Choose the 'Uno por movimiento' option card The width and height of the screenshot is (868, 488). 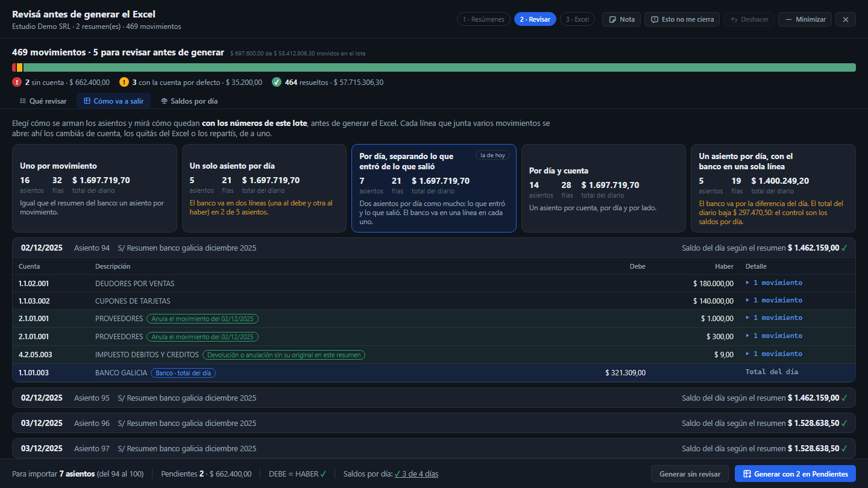(95, 188)
